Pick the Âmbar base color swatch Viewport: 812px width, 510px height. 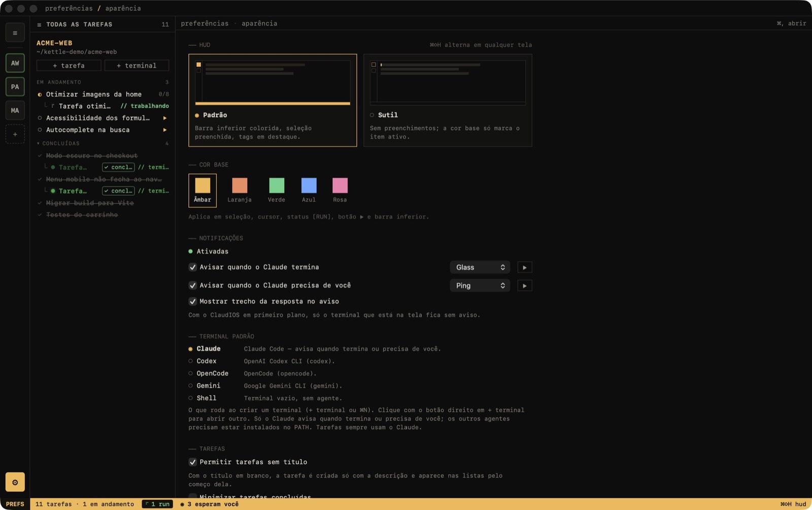tap(202, 190)
